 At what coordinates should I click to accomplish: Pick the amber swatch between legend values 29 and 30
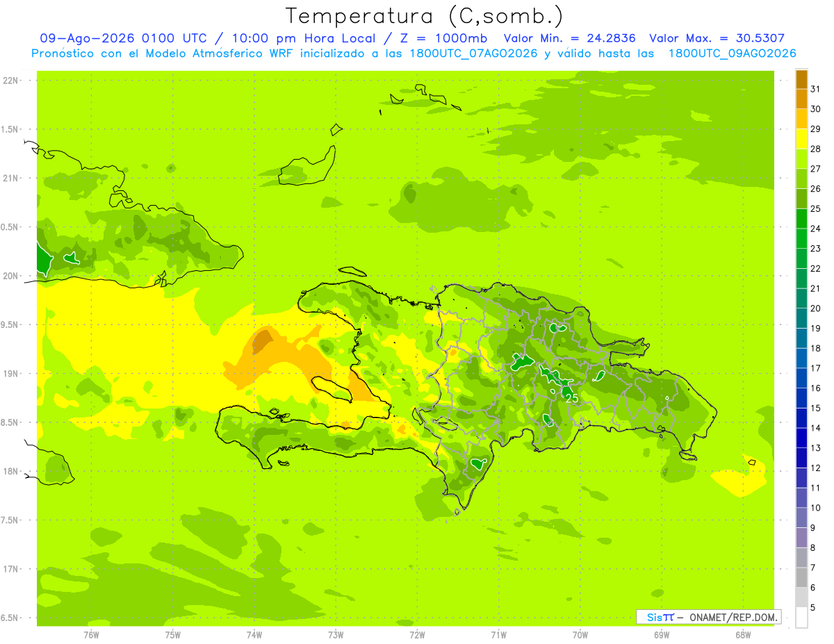[x=801, y=118]
